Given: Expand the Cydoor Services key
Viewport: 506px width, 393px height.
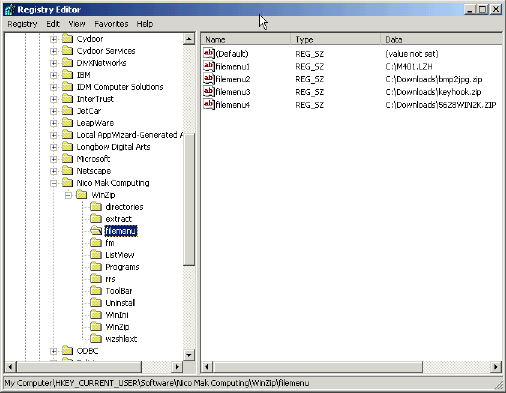Looking at the screenshot, I should (53, 51).
